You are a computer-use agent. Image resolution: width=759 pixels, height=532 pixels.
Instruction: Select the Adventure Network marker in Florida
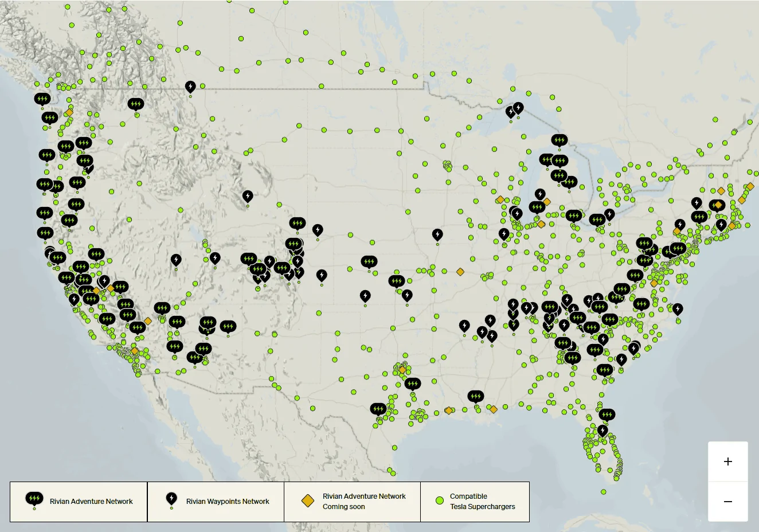(x=607, y=414)
